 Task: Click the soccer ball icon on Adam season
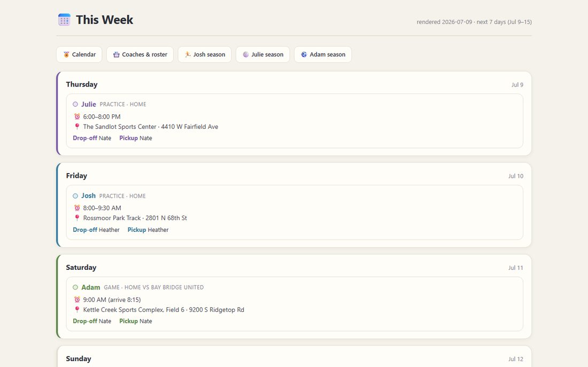click(304, 54)
